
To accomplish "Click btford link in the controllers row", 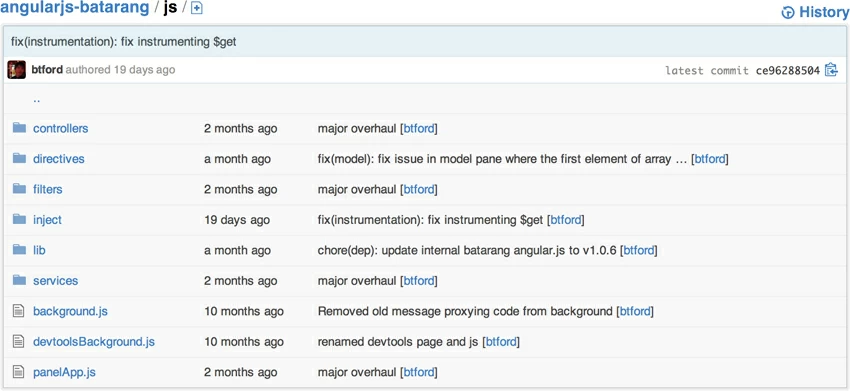I will coord(419,129).
